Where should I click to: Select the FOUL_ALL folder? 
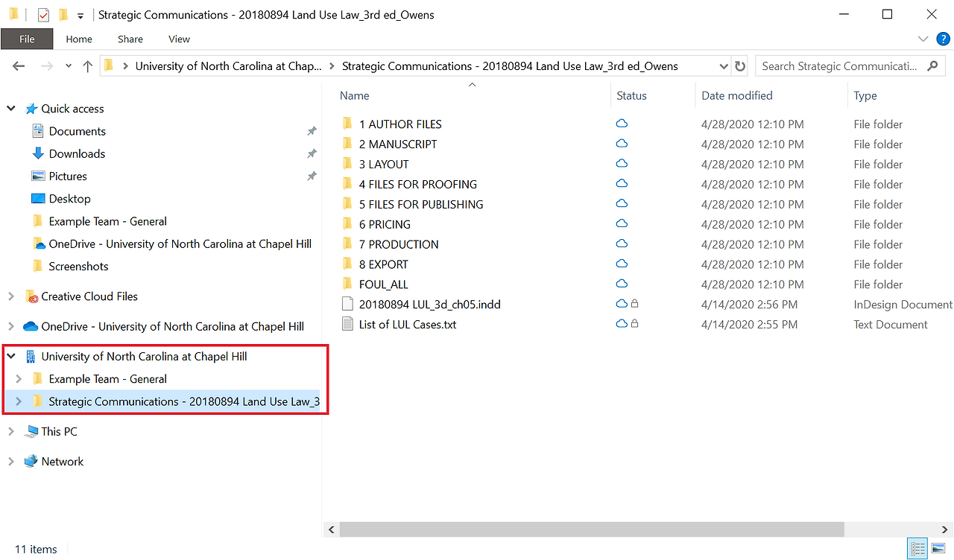coord(383,285)
